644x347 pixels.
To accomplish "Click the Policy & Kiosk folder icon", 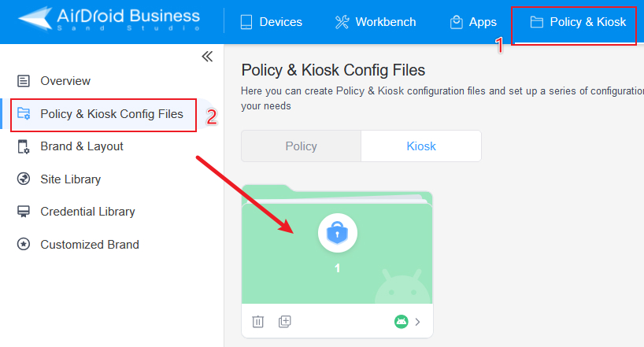I will click(536, 22).
